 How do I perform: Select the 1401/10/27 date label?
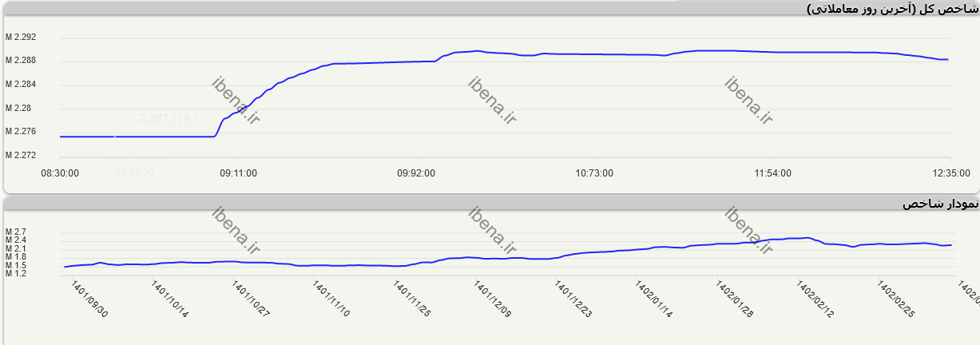tap(251, 299)
